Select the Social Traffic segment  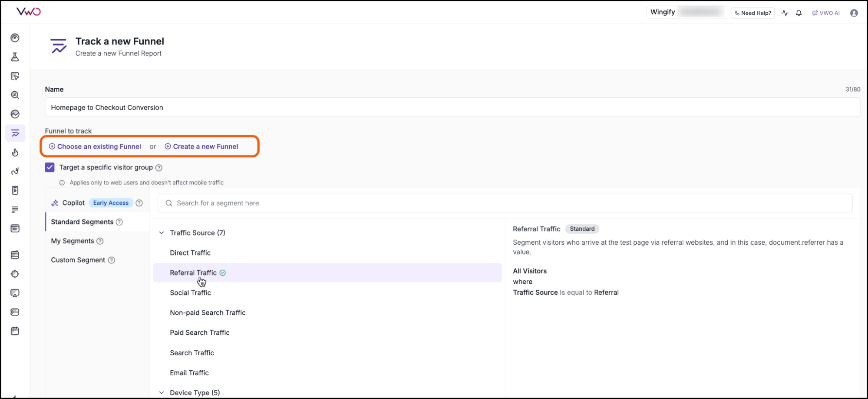coord(190,293)
